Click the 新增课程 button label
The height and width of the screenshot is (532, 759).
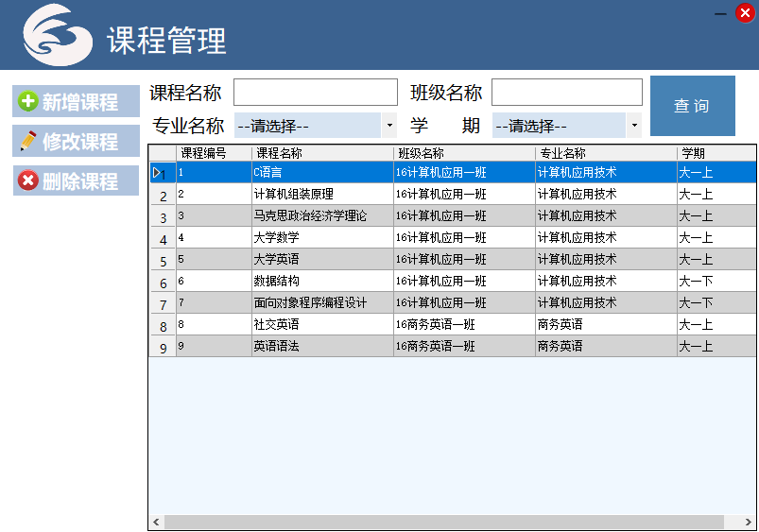79,102
